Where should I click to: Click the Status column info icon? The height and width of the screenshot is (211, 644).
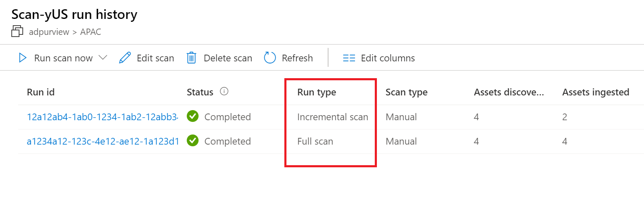point(224,91)
